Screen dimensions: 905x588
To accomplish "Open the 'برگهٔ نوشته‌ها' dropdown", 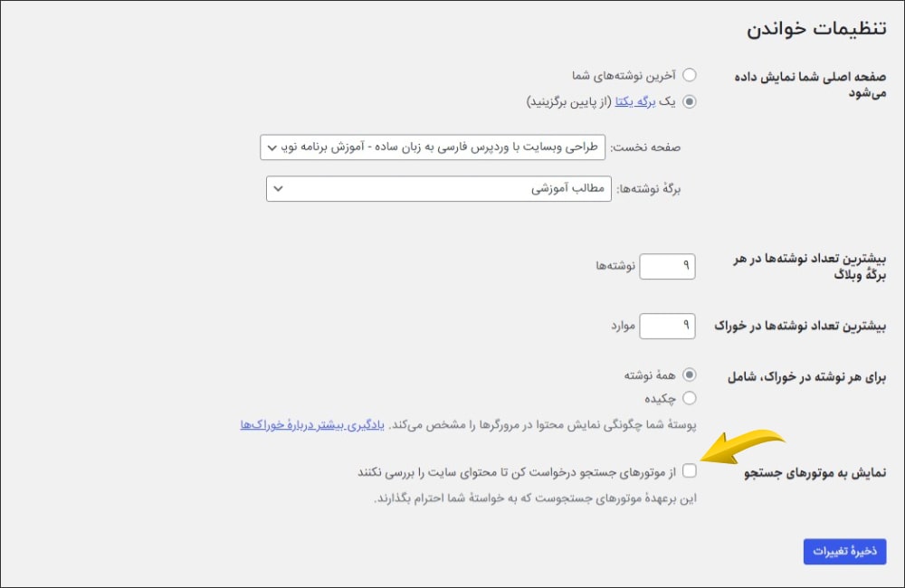I will tap(439, 189).
